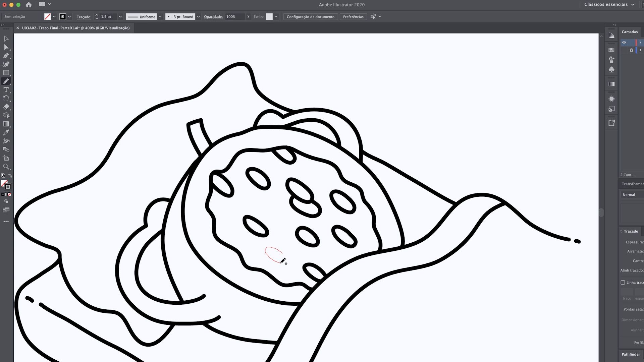The height and width of the screenshot is (362, 644).
Task: Hide the top layer with eye icon
Action: pyautogui.click(x=624, y=42)
